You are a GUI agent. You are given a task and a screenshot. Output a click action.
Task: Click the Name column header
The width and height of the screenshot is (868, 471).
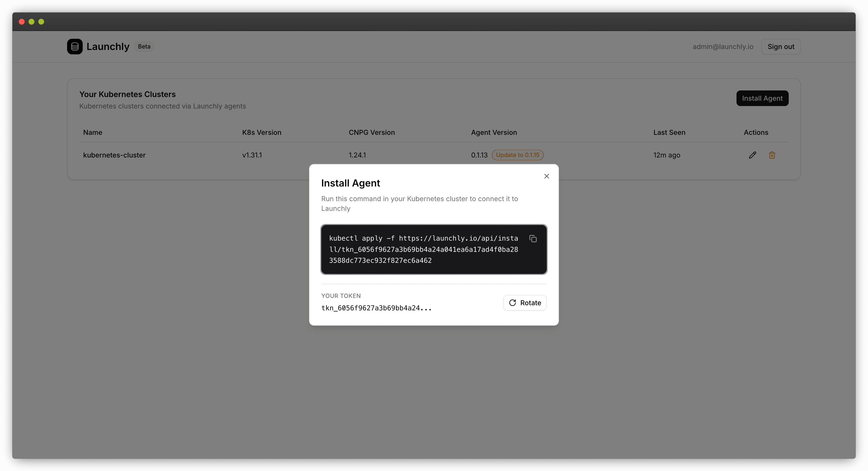93,132
